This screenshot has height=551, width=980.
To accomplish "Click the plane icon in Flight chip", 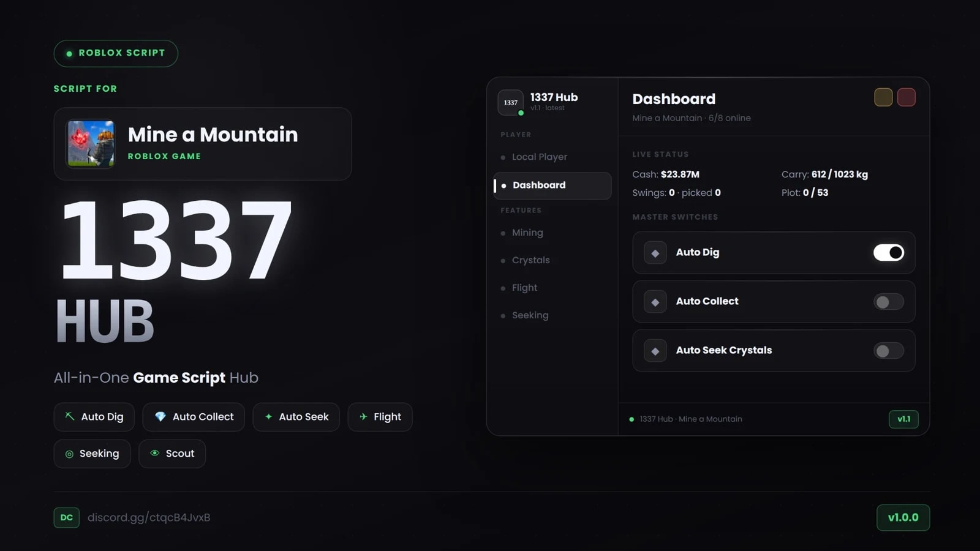I will [363, 416].
